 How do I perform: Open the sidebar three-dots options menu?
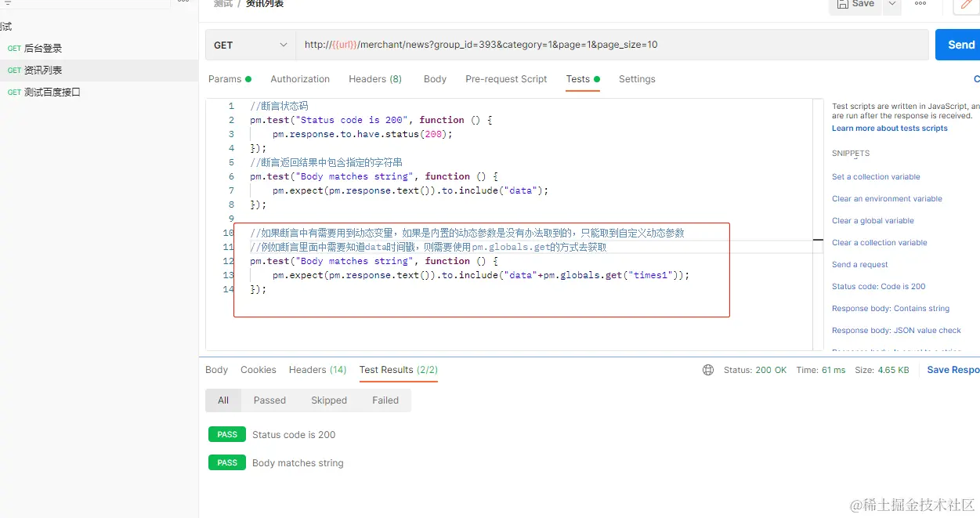pyautogui.click(x=183, y=2)
